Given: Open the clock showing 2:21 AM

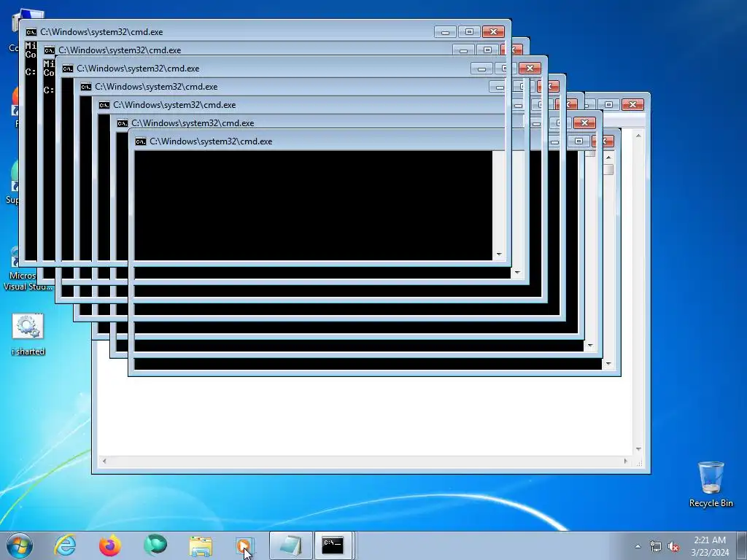Looking at the screenshot, I should pos(710,546).
